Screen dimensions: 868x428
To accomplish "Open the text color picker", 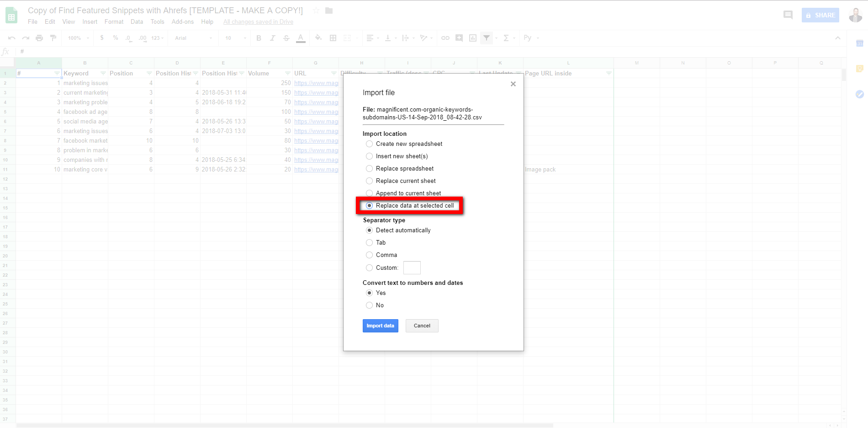I will tap(301, 38).
